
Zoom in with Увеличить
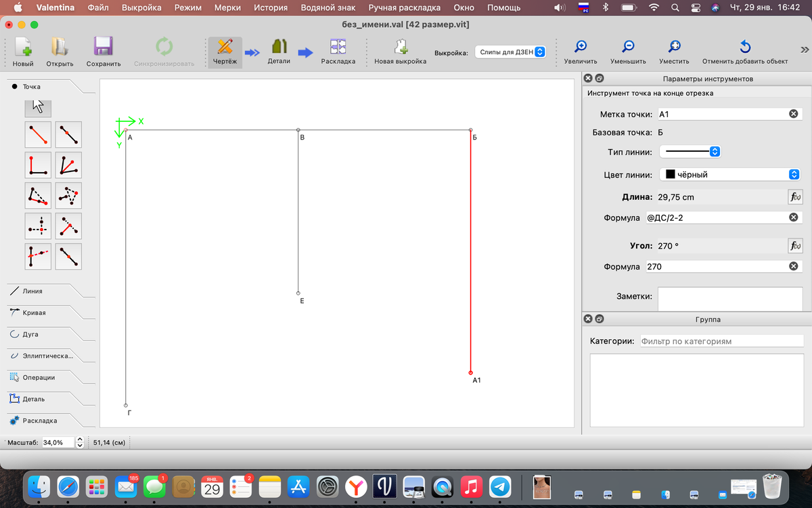click(x=581, y=52)
